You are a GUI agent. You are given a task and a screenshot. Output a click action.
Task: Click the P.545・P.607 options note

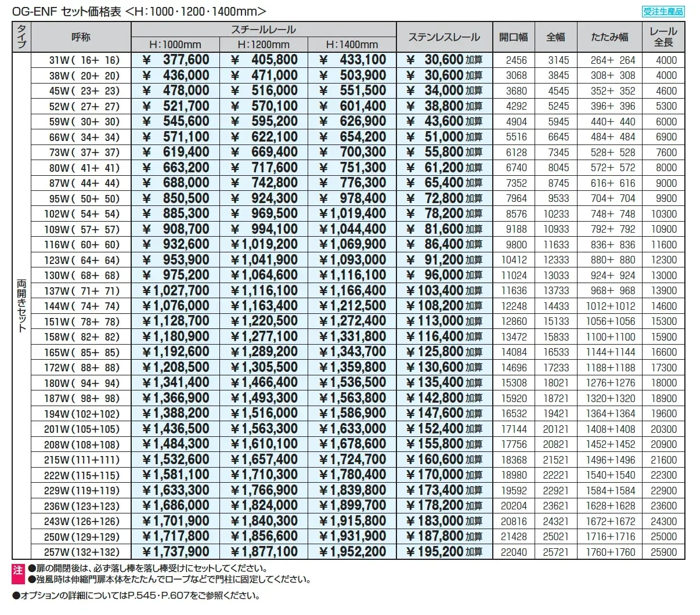click(x=137, y=596)
